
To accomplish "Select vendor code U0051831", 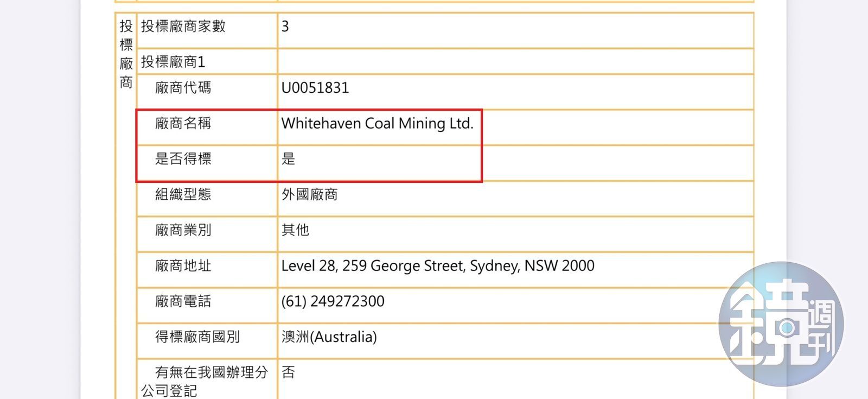I will [315, 88].
